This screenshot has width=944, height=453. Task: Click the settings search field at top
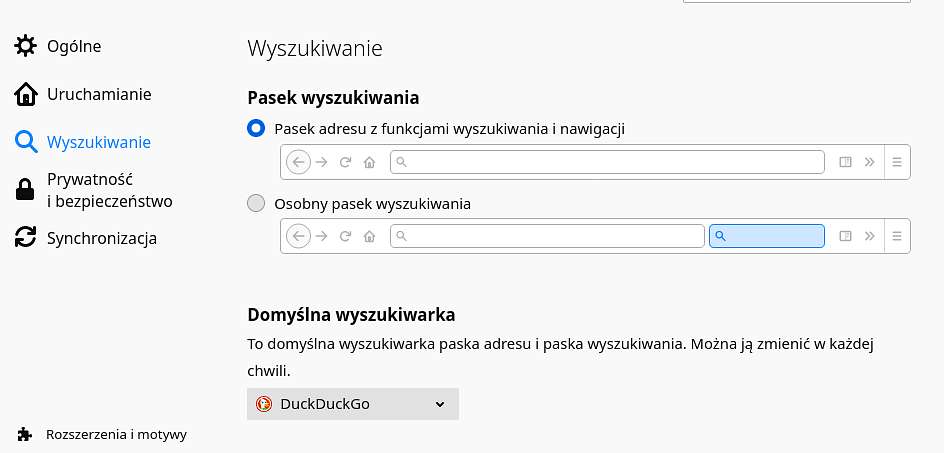coord(796,1)
